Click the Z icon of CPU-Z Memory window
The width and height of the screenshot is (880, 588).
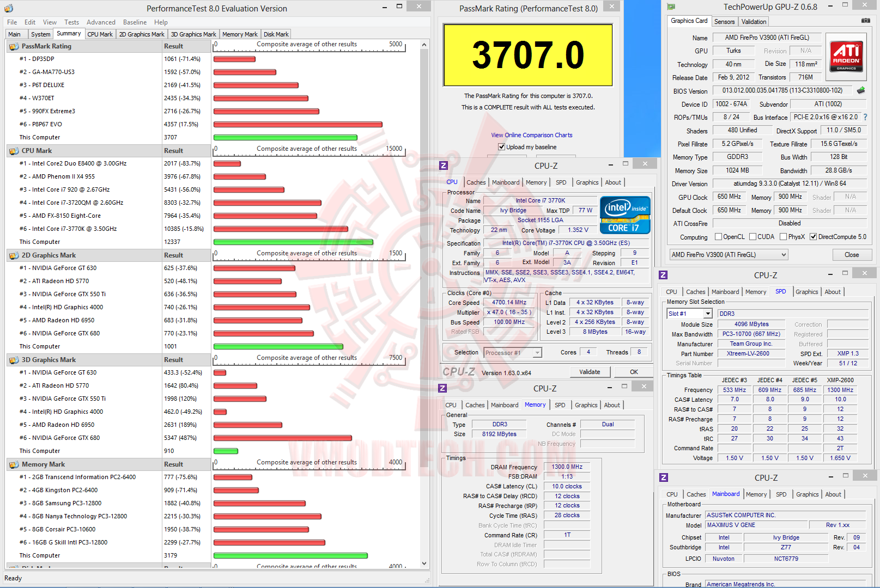(442, 388)
